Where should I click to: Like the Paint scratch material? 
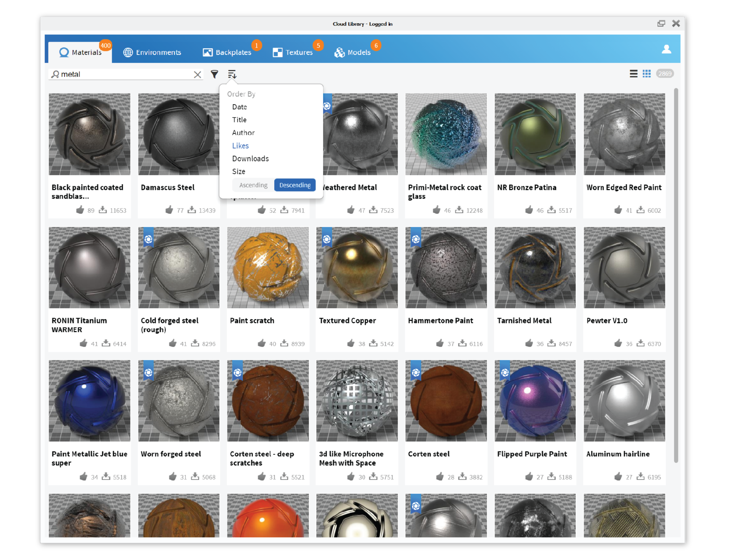point(262,343)
